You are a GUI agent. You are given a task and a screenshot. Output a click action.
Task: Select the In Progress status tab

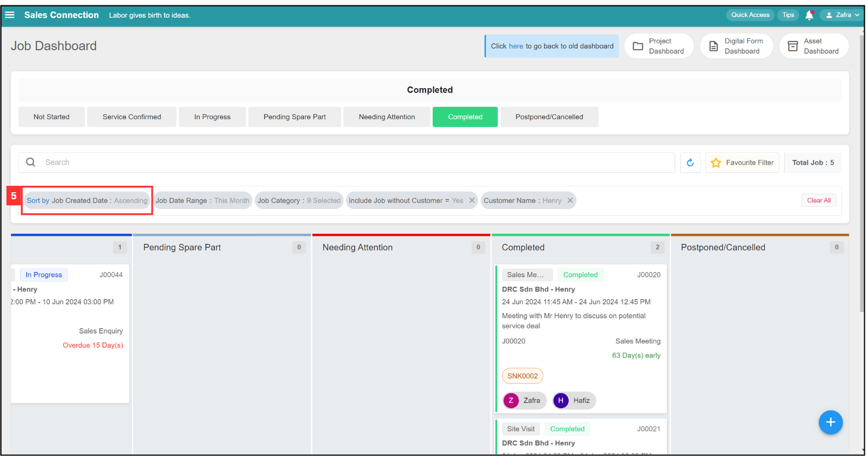pyautogui.click(x=212, y=117)
